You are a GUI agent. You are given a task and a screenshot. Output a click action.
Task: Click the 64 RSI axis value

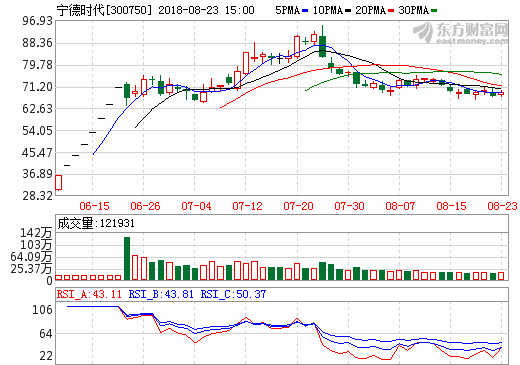tap(46, 334)
